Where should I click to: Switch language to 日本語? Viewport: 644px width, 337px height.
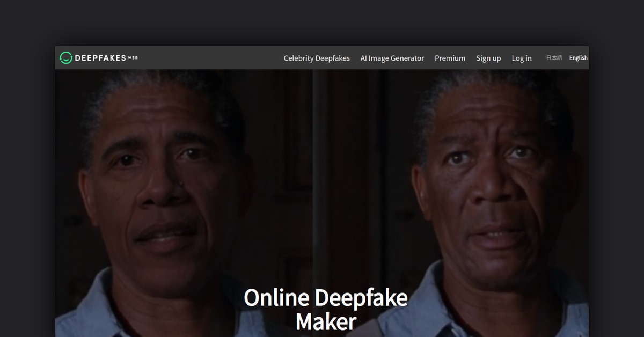[x=554, y=58]
